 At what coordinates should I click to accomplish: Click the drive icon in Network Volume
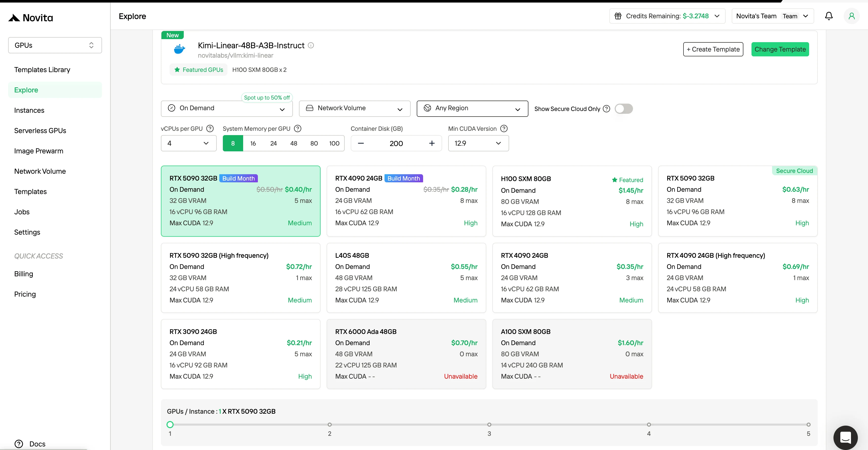[309, 108]
